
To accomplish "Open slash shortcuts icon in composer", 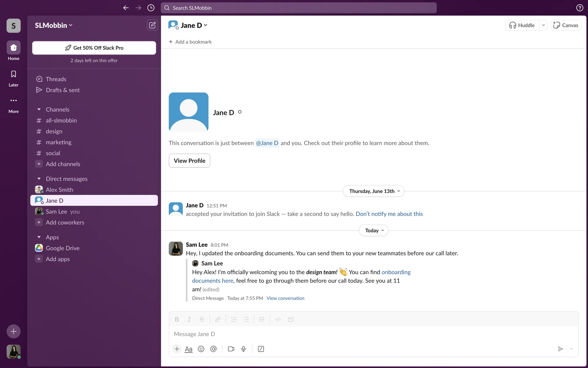I will coord(261,349).
